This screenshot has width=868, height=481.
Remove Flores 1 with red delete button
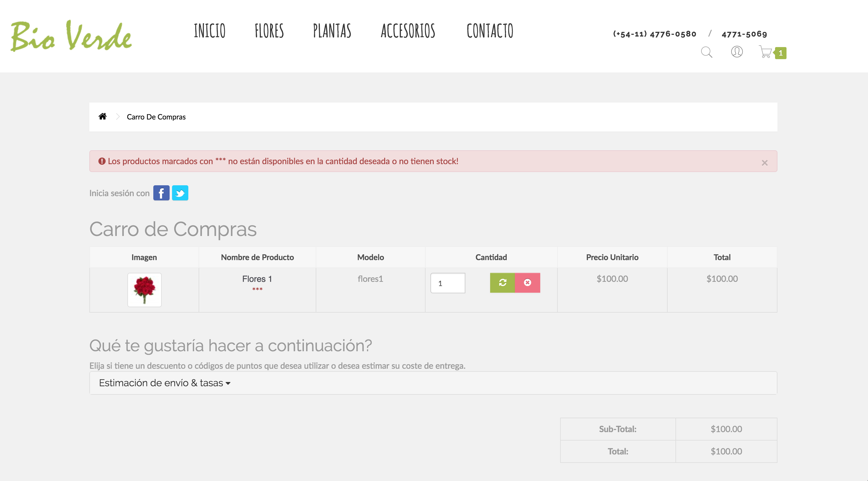click(x=527, y=283)
